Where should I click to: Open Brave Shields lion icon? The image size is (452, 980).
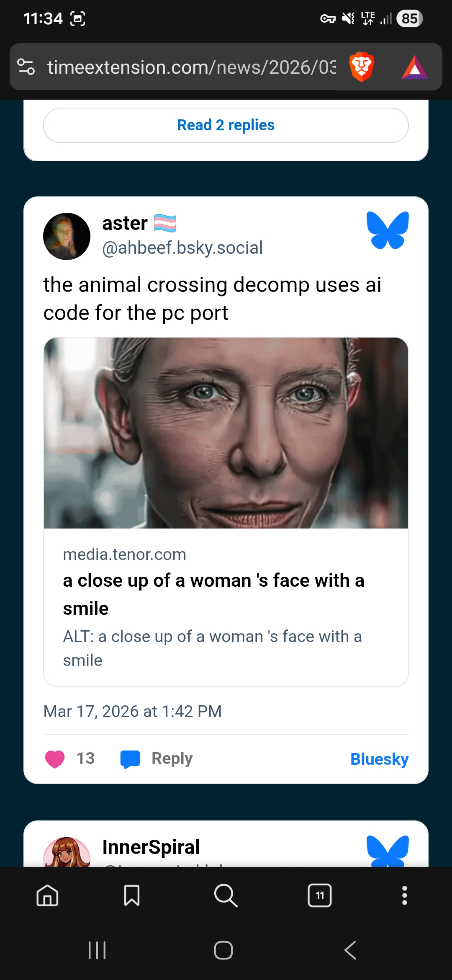(x=361, y=67)
